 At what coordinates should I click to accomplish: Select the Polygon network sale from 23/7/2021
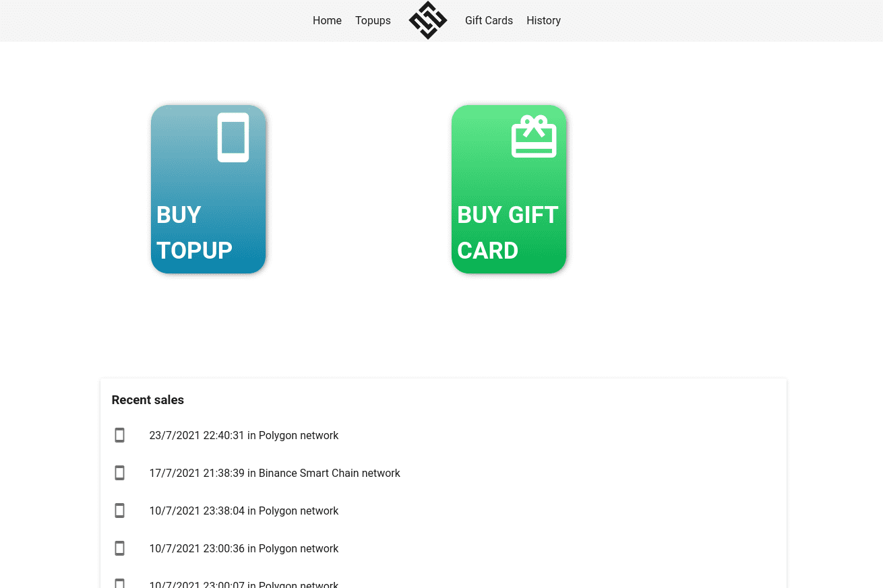tap(244, 435)
